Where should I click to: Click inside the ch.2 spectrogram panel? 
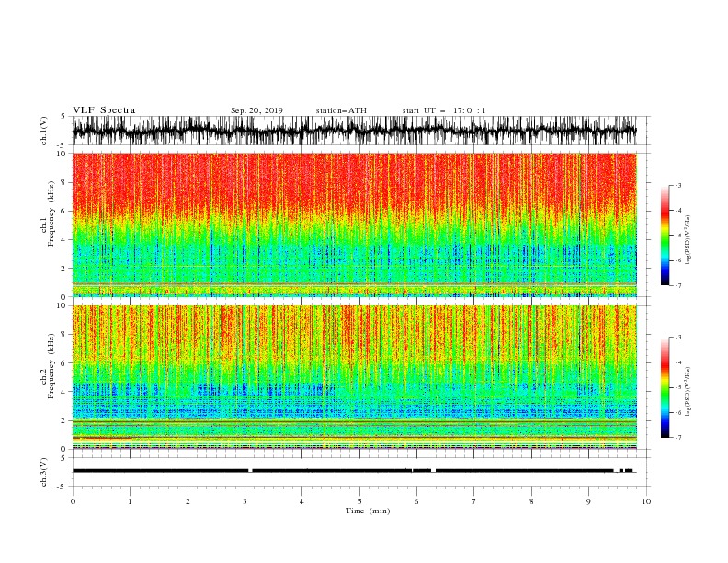click(x=354, y=377)
